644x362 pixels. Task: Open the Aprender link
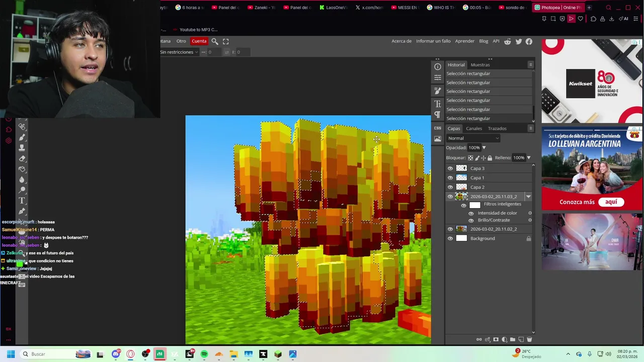click(x=465, y=41)
